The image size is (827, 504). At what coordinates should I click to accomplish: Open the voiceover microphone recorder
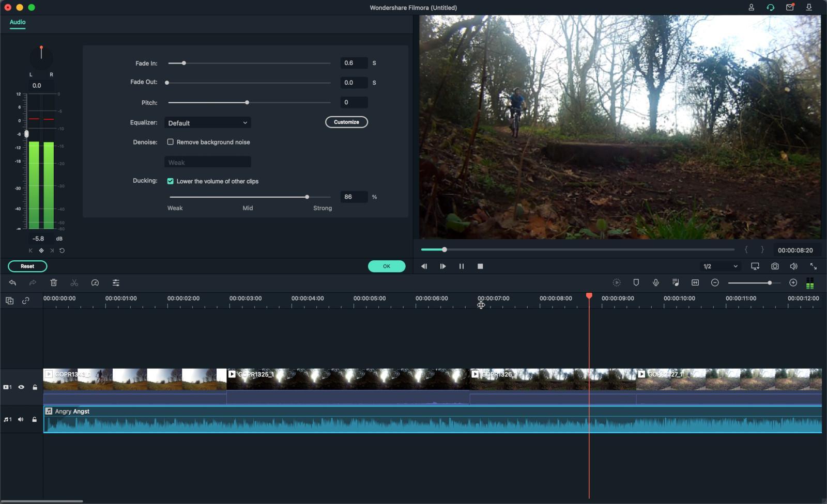tap(655, 282)
